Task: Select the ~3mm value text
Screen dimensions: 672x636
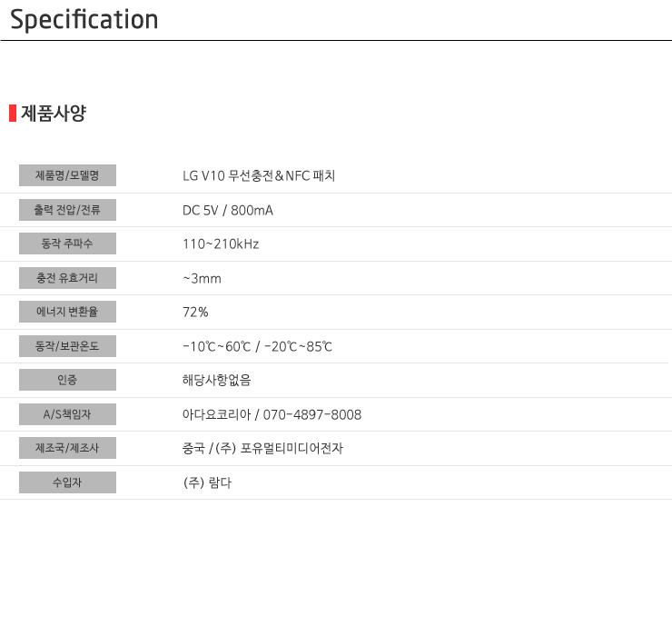Action: pos(202,279)
